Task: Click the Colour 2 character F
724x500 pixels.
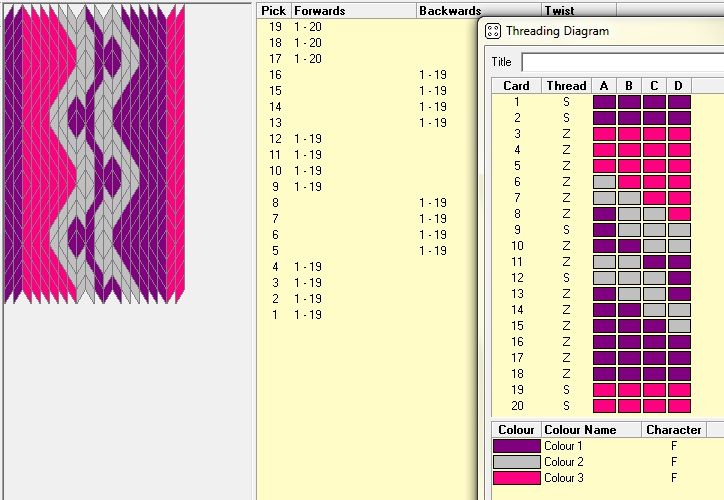Action: (x=674, y=462)
